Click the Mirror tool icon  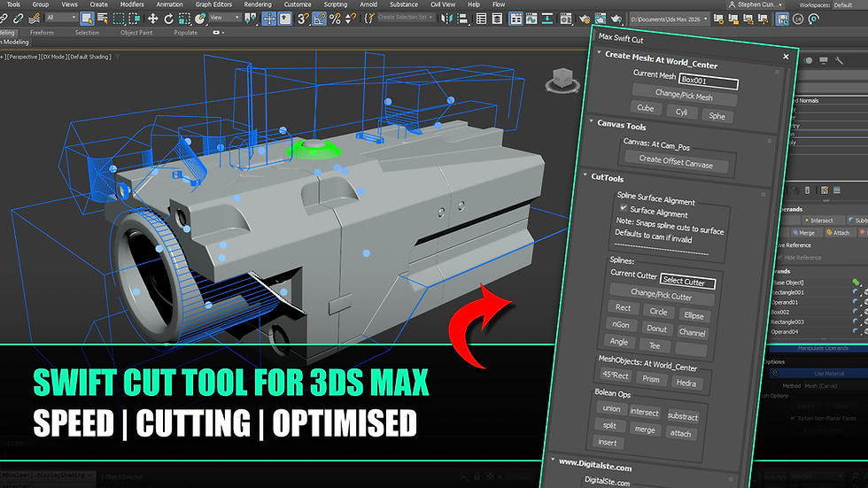(446, 19)
